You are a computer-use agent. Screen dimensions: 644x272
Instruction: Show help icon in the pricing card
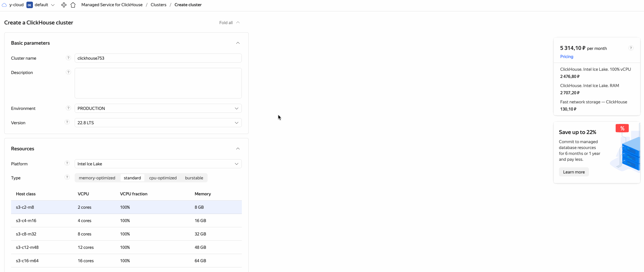coord(631,48)
